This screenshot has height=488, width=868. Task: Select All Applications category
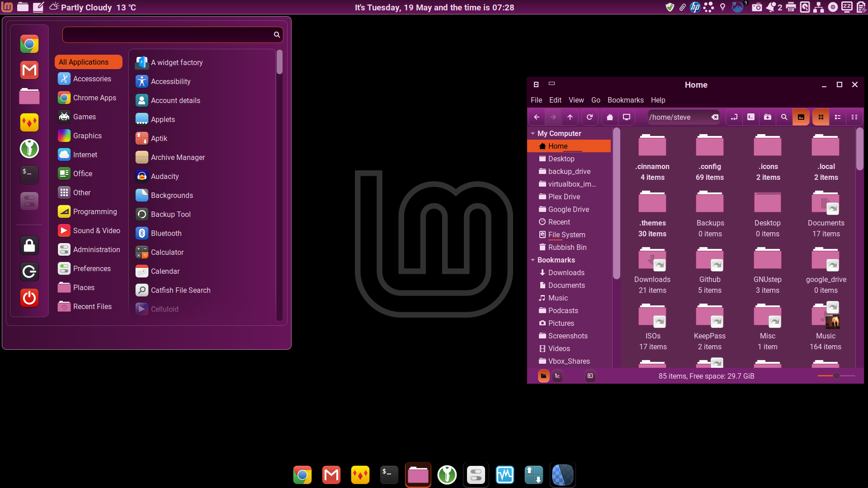tap(89, 62)
